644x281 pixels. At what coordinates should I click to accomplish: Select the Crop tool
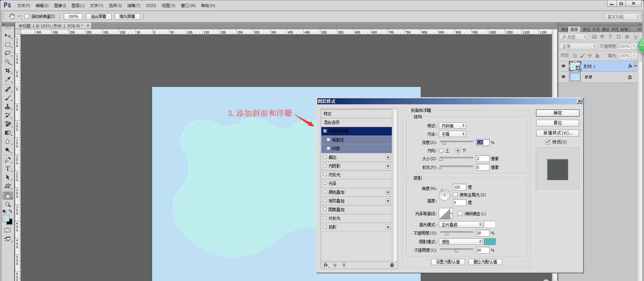(x=8, y=71)
